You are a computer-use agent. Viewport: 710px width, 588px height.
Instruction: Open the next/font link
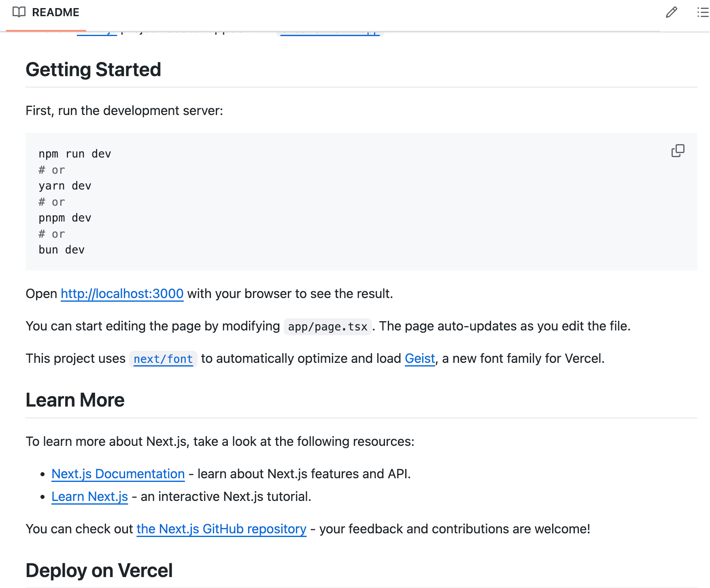tap(163, 359)
